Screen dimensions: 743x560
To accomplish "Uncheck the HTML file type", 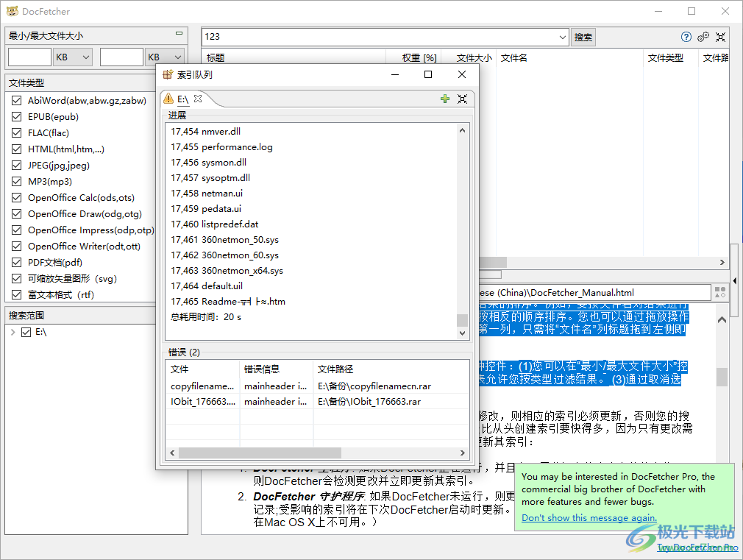I will click(x=17, y=149).
